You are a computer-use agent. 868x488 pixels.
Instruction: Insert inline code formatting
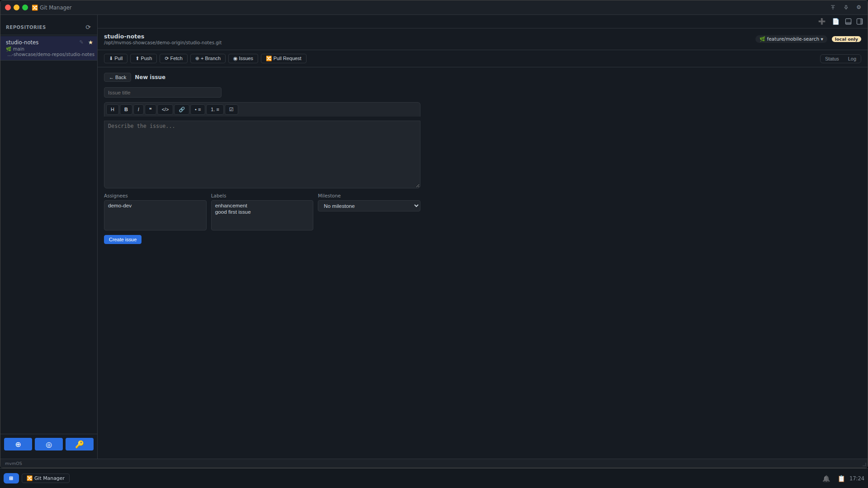click(165, 109)
